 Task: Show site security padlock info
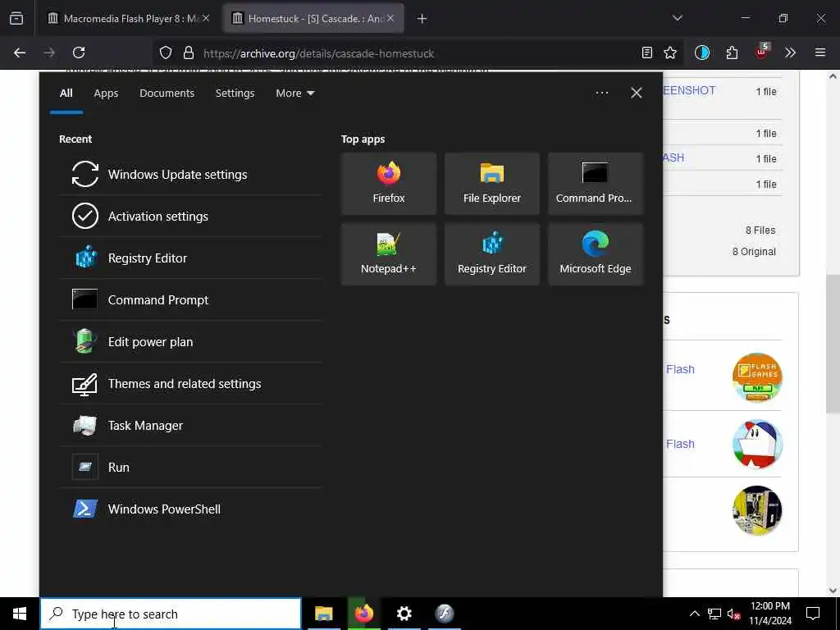pyautogui.click(x=188, y=52)
